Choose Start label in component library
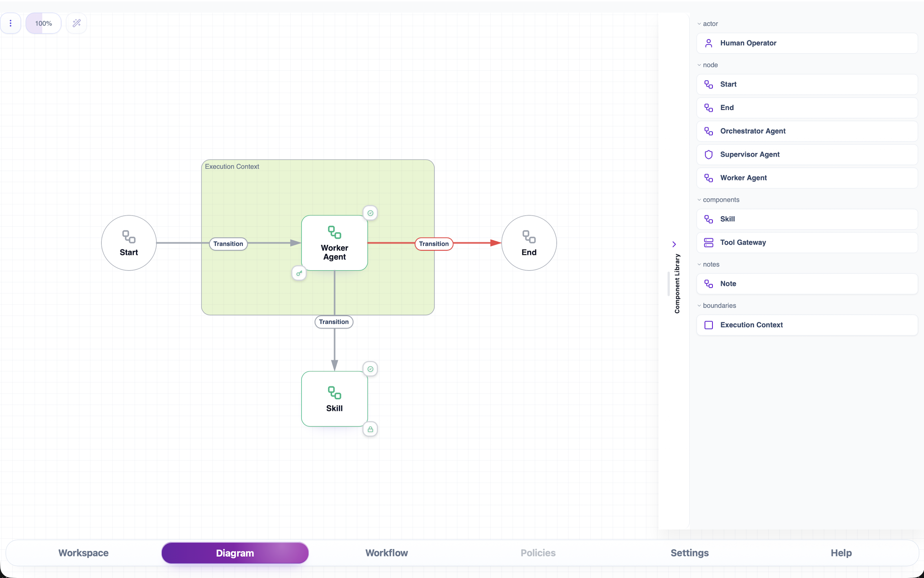This screenshot has width=924, height=578. coord(728,85)
